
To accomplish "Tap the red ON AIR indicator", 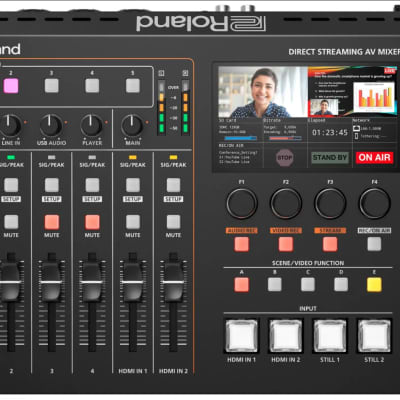I will point(374,157).
